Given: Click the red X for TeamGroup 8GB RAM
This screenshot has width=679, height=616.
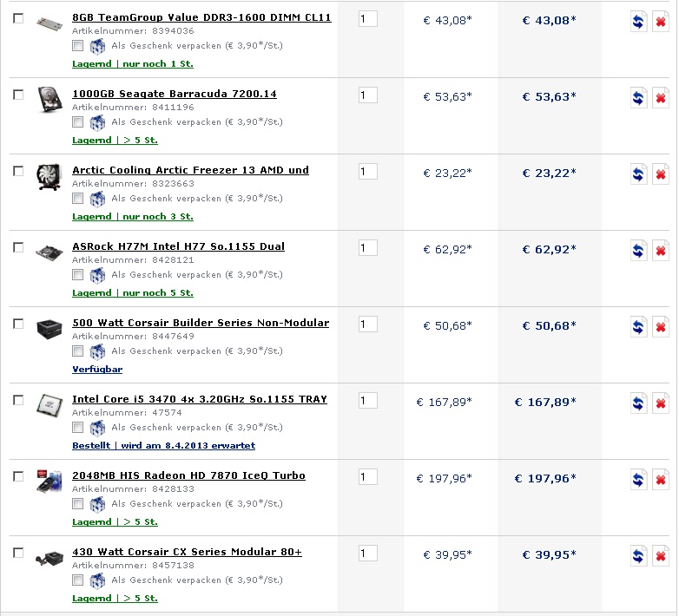Looking at the screenshot, I should [660, 22].
